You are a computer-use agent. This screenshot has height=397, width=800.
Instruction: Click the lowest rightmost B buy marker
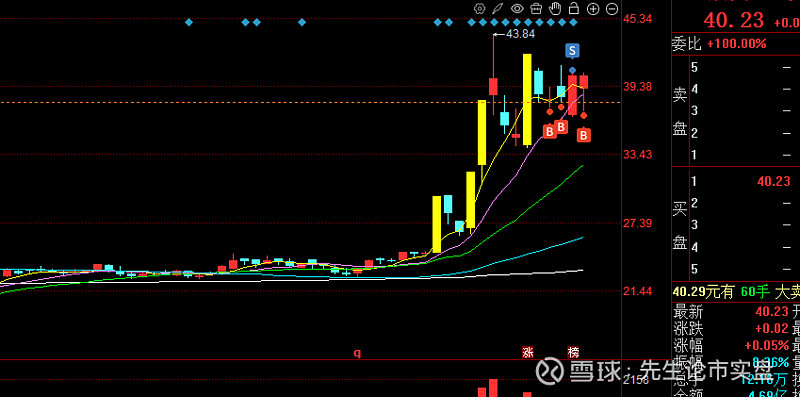tap(584, 135)
